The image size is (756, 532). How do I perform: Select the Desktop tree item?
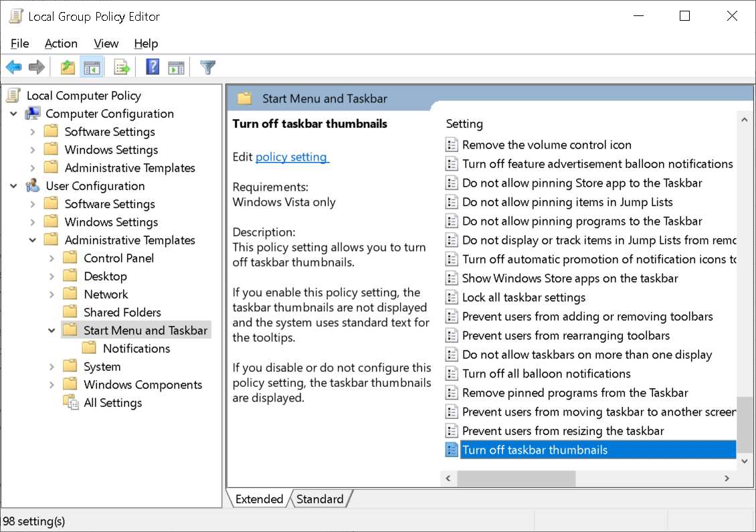pyautogui.click(x=105, y=276)
